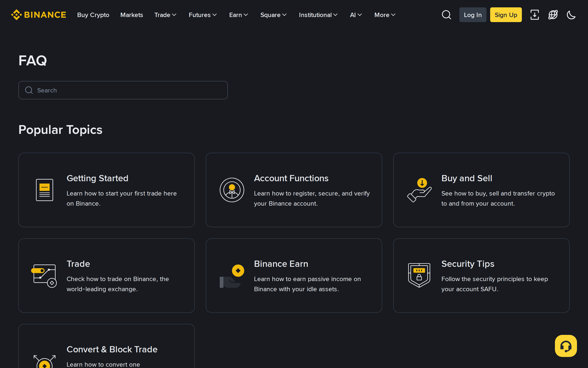Open the customer support headset chat
This screenshot has width=588, height=368.
pyautogui.click(x=566, y=346)
